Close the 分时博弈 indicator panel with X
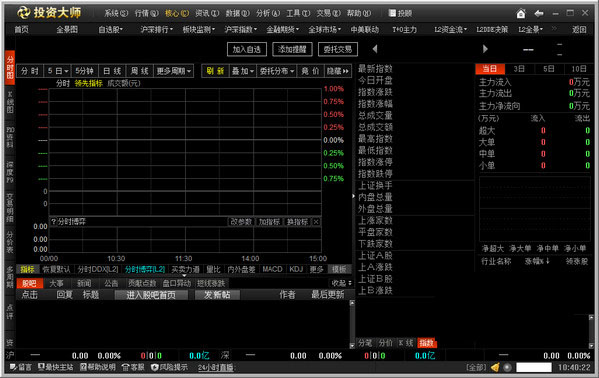 pyautogui.click(x=316, y=222)
